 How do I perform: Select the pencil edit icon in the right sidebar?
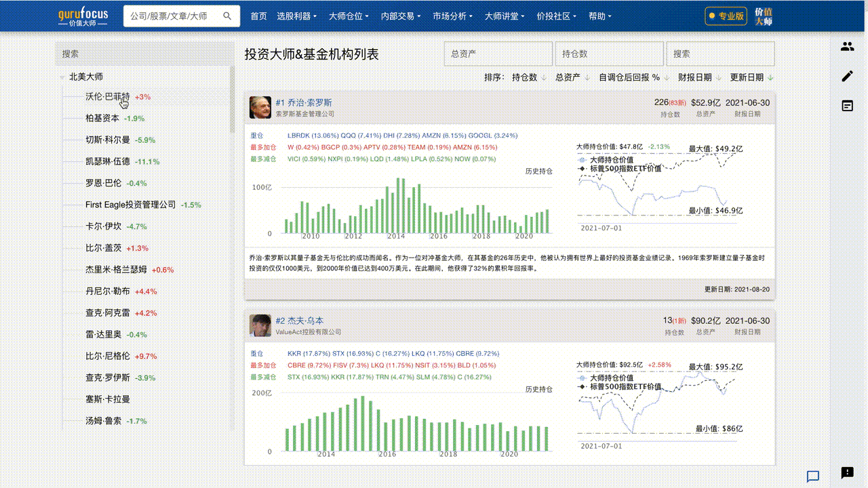point(847,77)
